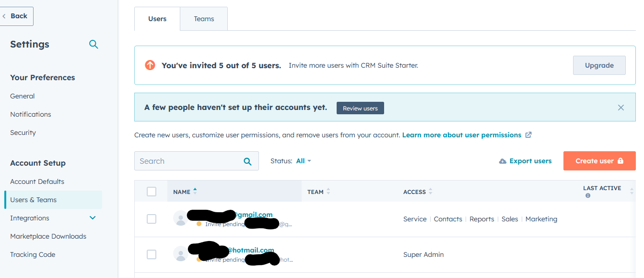644x278 pixels.
Task: Check the checkbox next to the hotmail user
Action: (152, 254)
